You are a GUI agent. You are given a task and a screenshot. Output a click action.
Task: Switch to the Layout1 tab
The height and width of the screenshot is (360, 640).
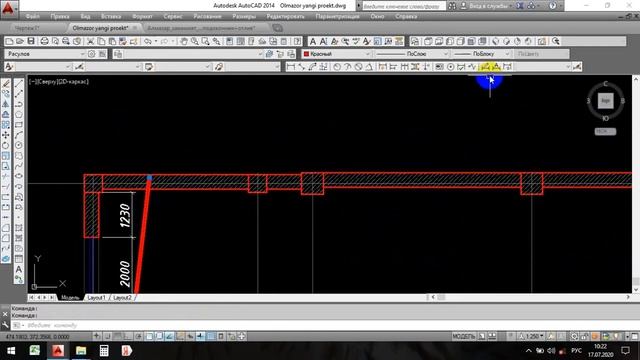click(x=96, y=298)
